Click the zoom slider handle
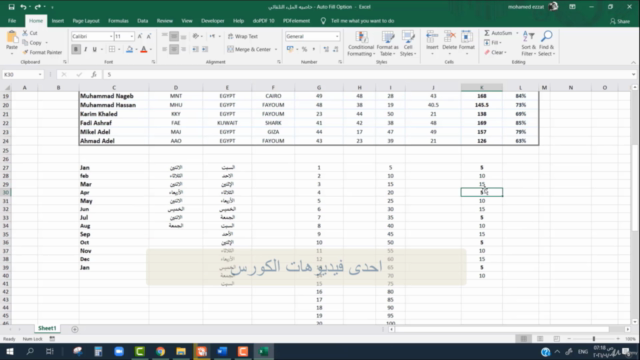 (x=594, y=339)
